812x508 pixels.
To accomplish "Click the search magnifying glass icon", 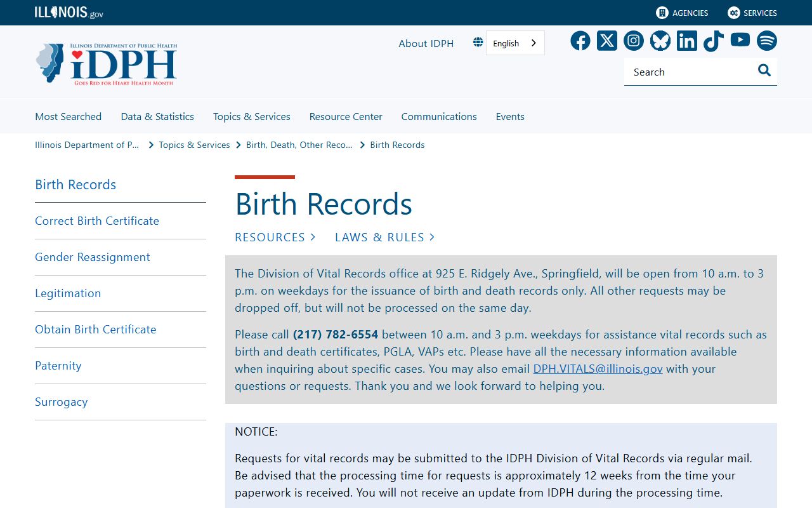I will (764, 70).
